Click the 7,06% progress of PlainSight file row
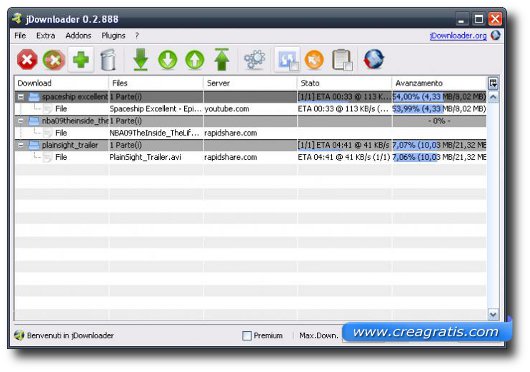The height and width of the screenshot is (372, 530). [x=439, y=157]
